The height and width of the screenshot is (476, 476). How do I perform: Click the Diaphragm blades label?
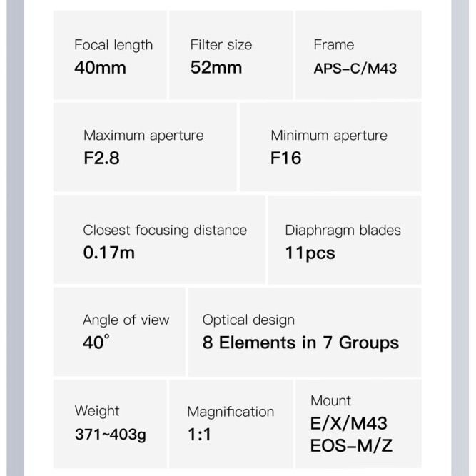click(343, 230)
